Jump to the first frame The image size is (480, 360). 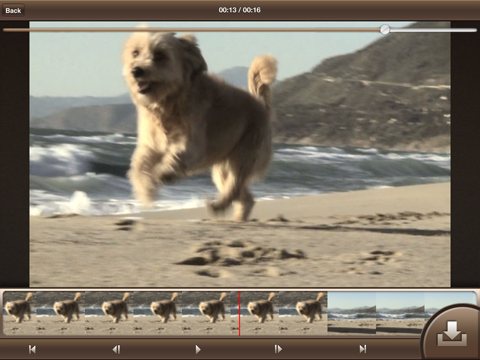pos(32,349)
